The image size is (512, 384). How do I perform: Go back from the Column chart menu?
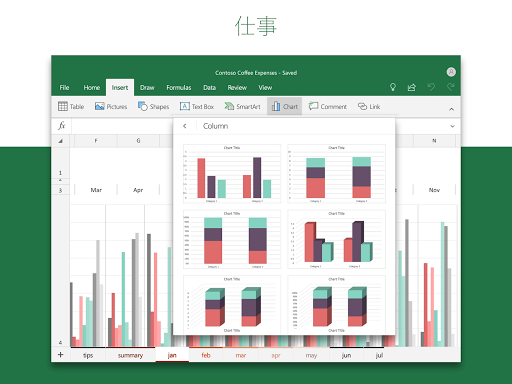pyautogui.click(x=185, y=126)
